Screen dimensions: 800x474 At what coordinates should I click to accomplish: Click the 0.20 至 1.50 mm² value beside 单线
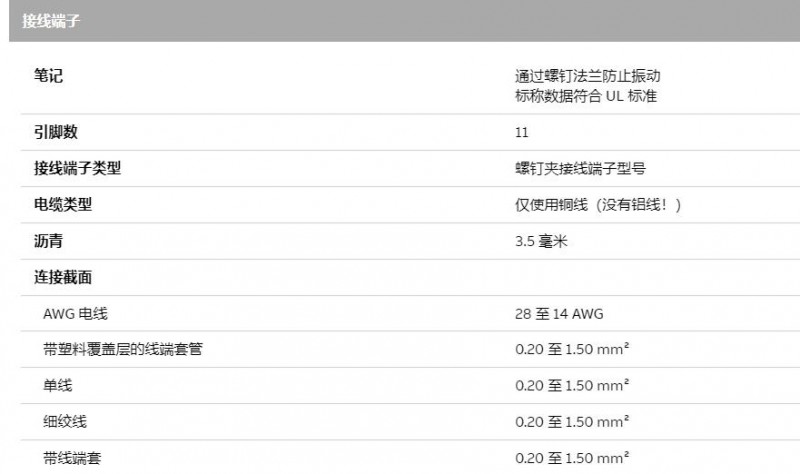(572, 385)
